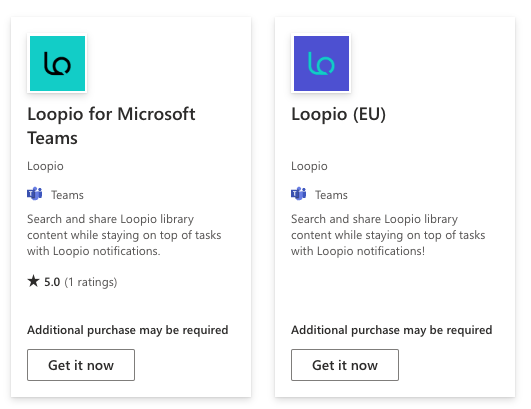Click description ending with 'notifications.'
Viewport: 531px width, 409px height.
[x=124, y=235]
